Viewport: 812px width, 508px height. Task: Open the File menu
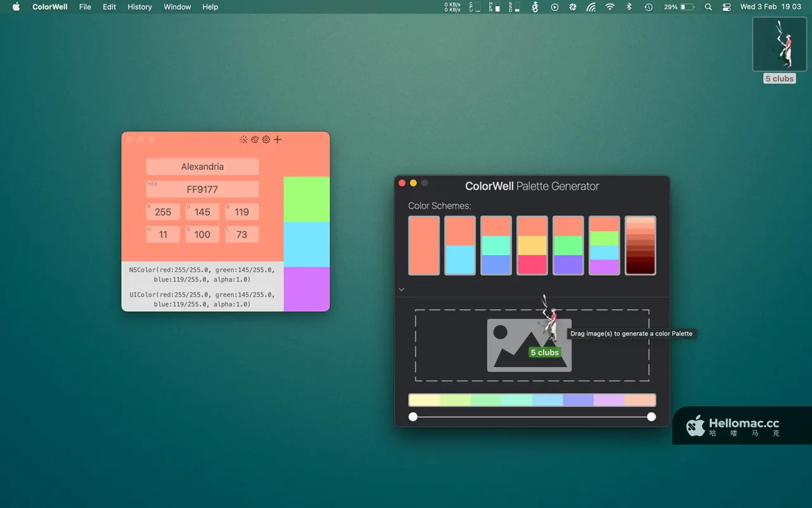tap(85, 7)
